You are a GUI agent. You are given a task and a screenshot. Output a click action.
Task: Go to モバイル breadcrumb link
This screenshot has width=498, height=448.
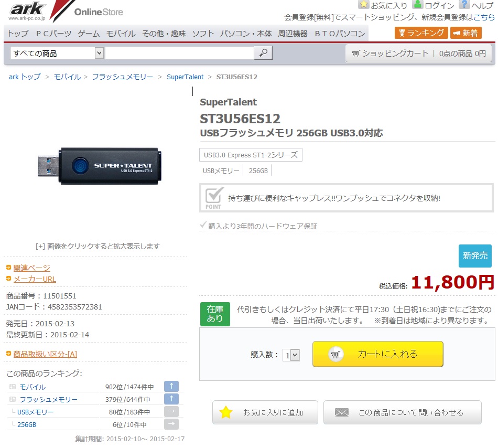click(x=67, y=77)
